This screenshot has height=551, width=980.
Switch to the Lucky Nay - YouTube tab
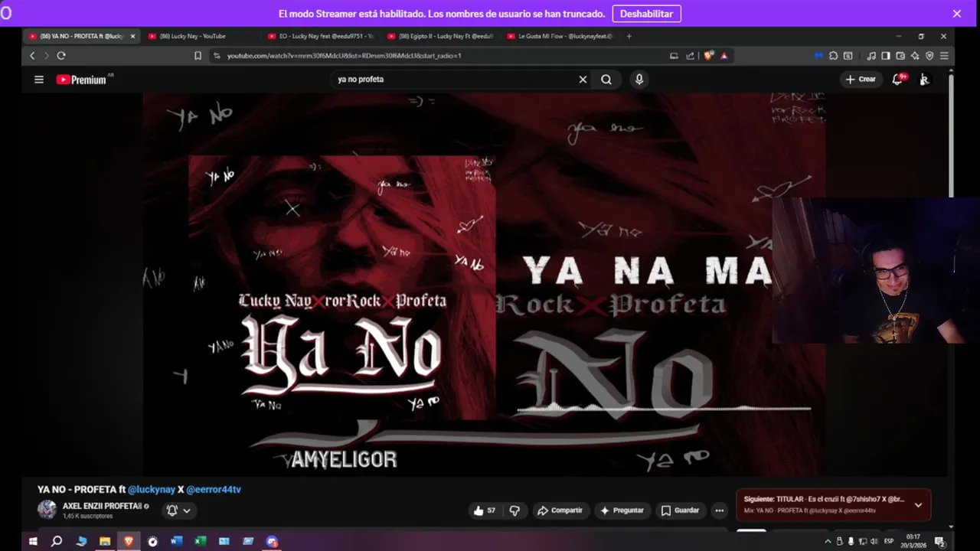[x=192, y=36]
